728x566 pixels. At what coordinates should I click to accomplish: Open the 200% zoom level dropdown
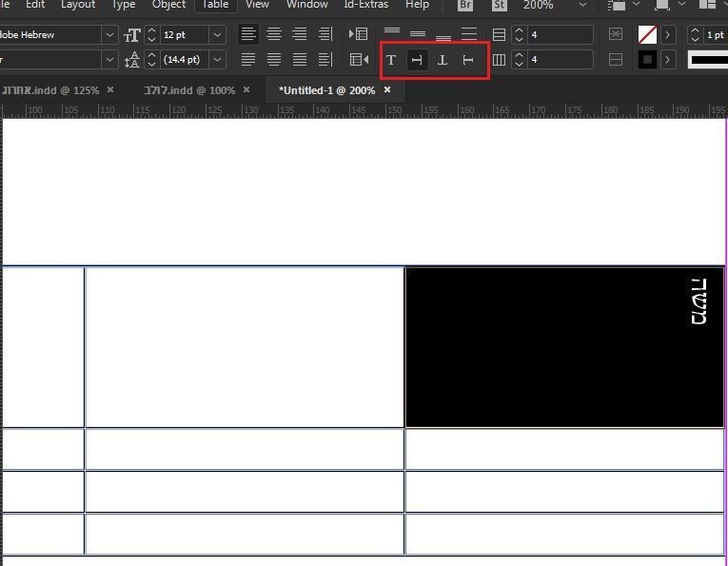tap(582, 5)
